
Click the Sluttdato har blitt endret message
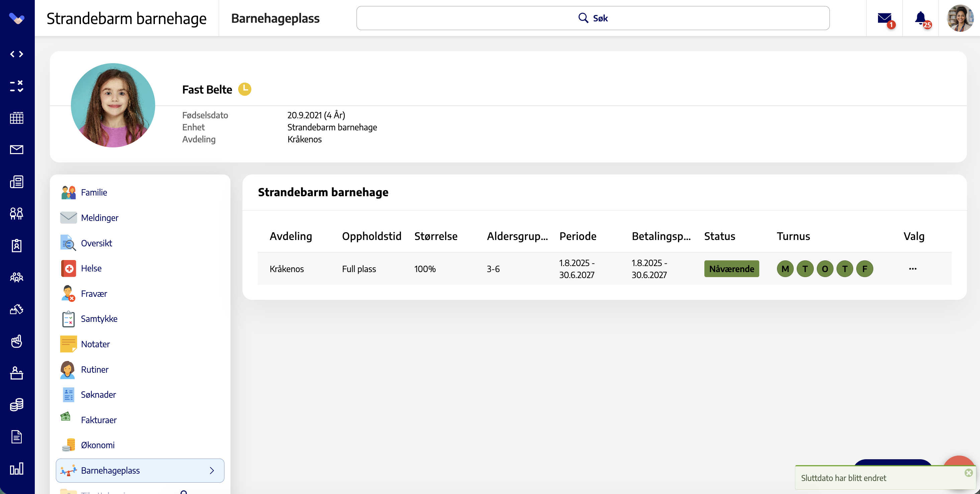(844, 478)
